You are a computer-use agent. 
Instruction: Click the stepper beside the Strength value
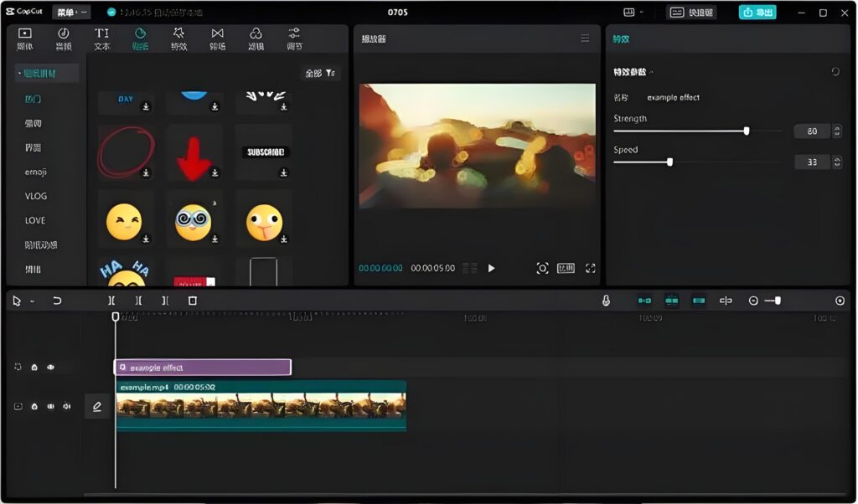click(837, 131)
